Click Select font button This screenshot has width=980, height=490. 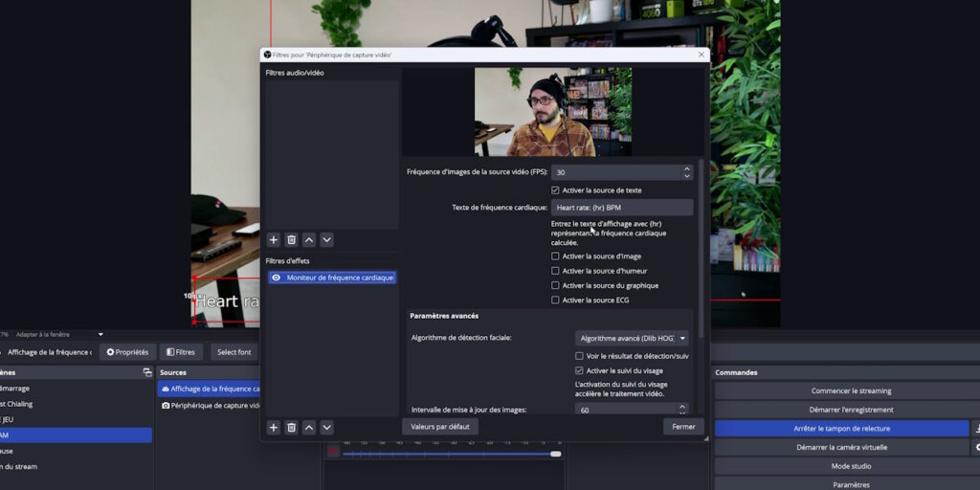tap(234, 352)
